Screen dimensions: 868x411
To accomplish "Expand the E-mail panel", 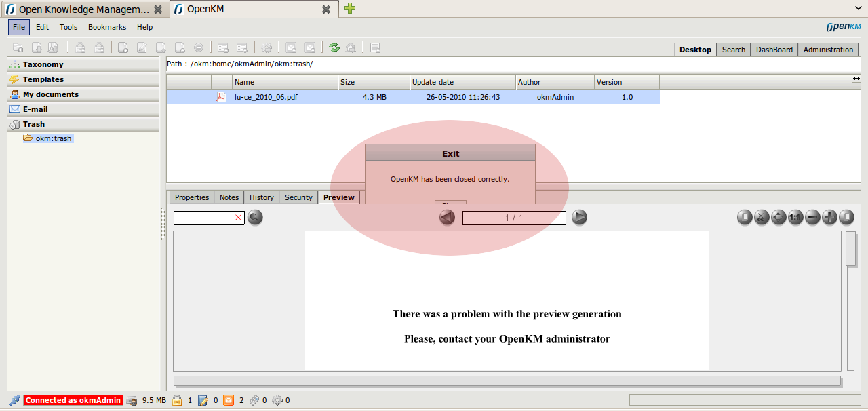I will [x=83, y=109].
